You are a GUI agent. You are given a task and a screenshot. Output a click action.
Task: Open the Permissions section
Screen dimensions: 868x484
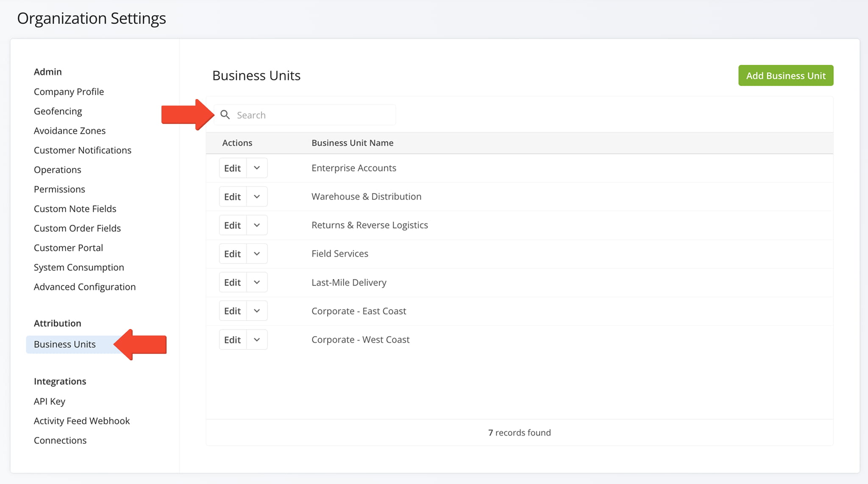pos(59,189)
